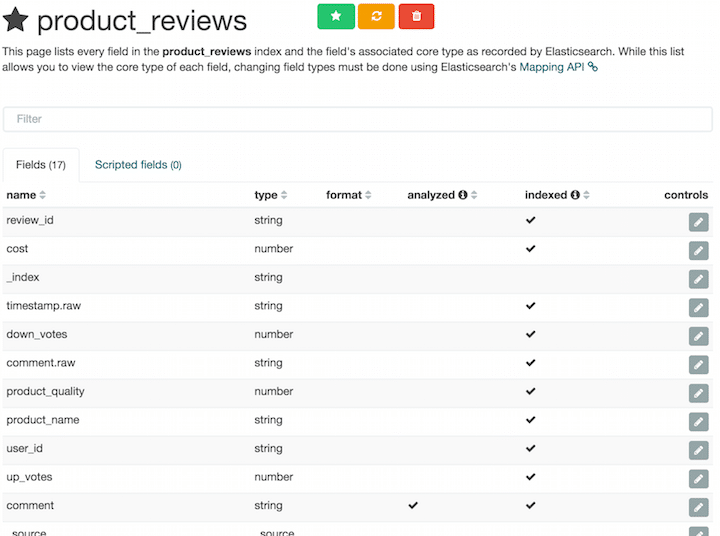Click the analyzed column info icon

pyautogui.click(x=463, y=195)
